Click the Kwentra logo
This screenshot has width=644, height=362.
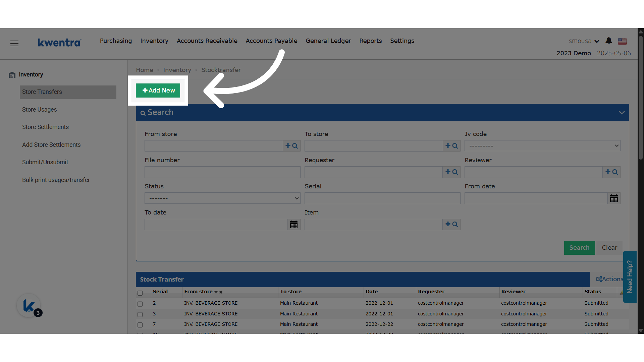tap(59, 43)
